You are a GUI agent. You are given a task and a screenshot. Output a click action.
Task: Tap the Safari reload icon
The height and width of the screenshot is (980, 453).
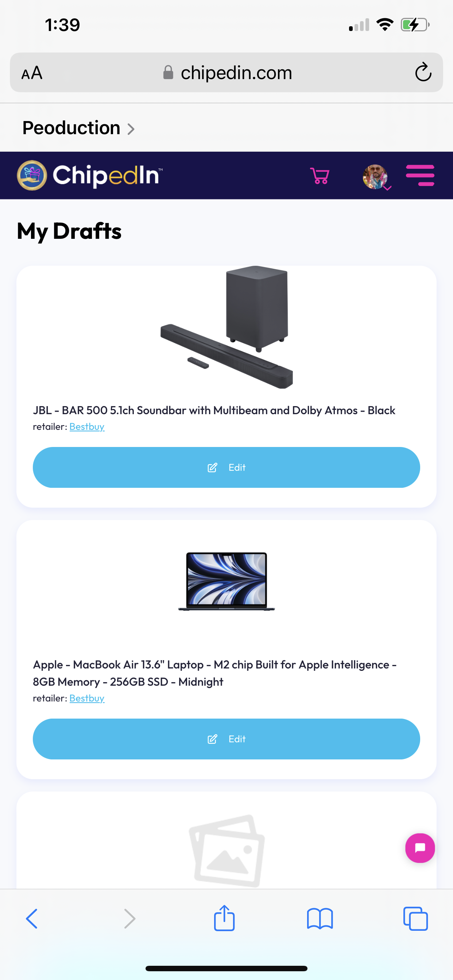[423, 72]
